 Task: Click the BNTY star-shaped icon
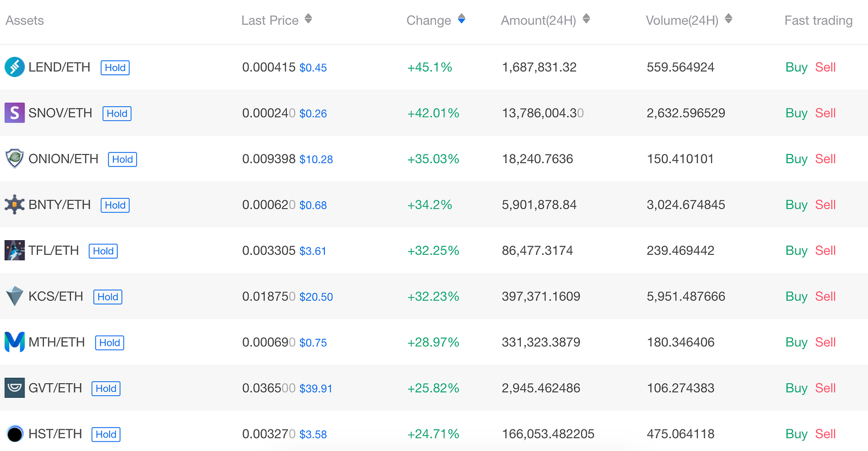tap(15, 205)
